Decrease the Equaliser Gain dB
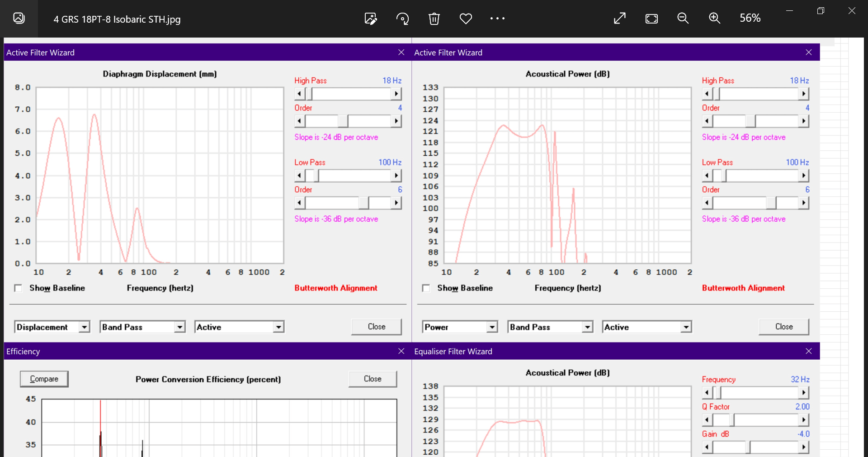 tap(707, 447)
